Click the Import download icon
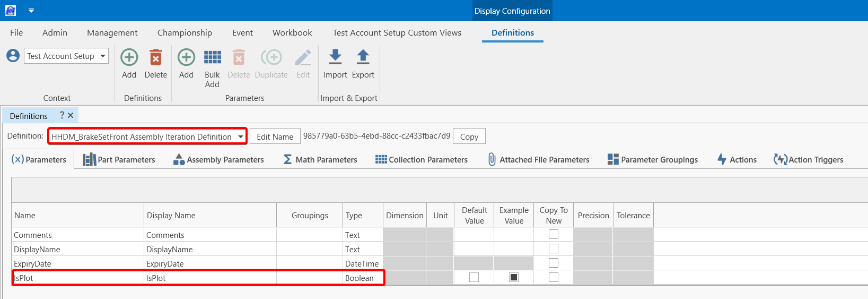Screen dimensions: 868x299 335,57
